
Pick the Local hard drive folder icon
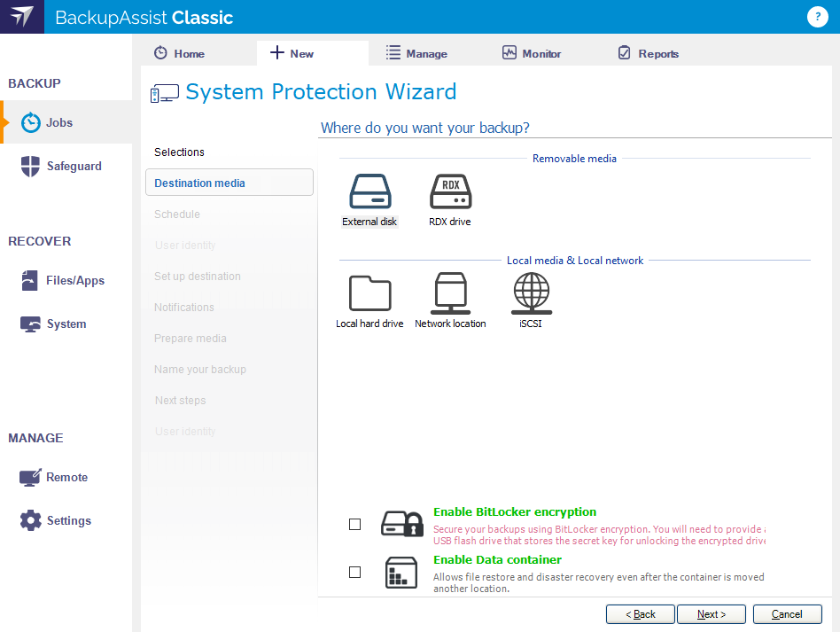pyautogui.click(x=370, y=293)
